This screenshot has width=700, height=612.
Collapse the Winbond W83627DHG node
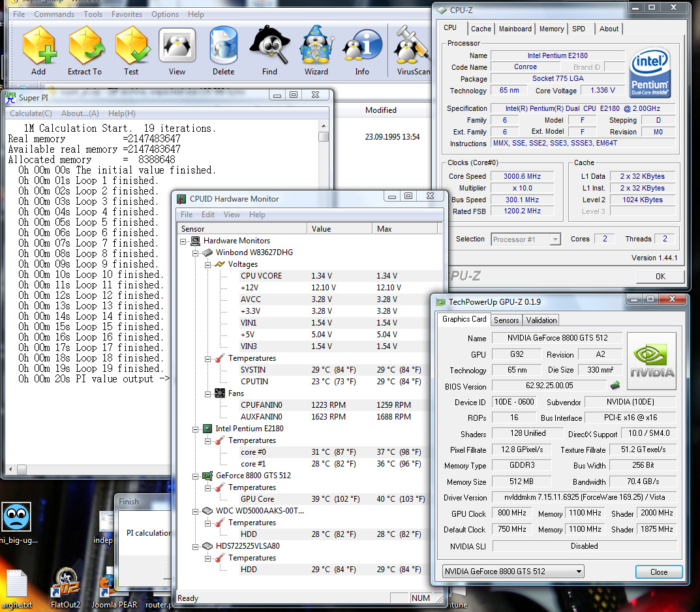[195, 253]
